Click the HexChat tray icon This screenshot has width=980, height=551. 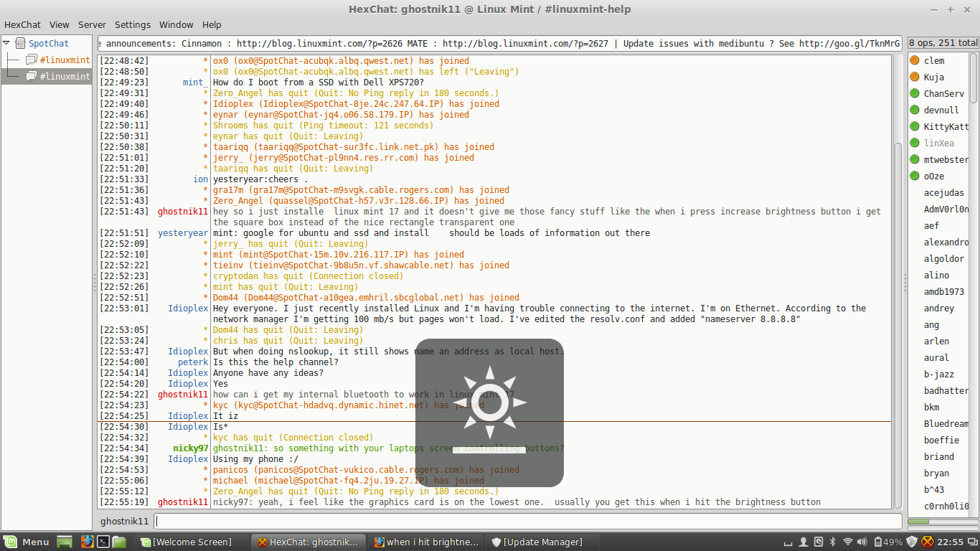click(x=928, y=542)
